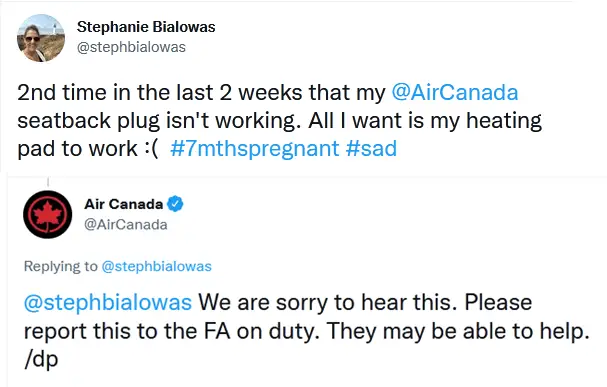Click the gray @AirCanada handle below the name

point(126,224)
